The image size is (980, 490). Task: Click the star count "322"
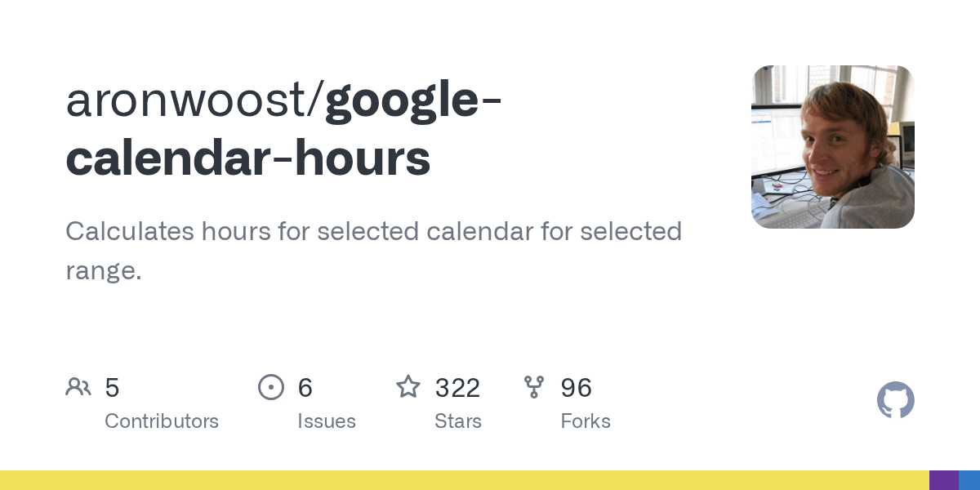457,388
